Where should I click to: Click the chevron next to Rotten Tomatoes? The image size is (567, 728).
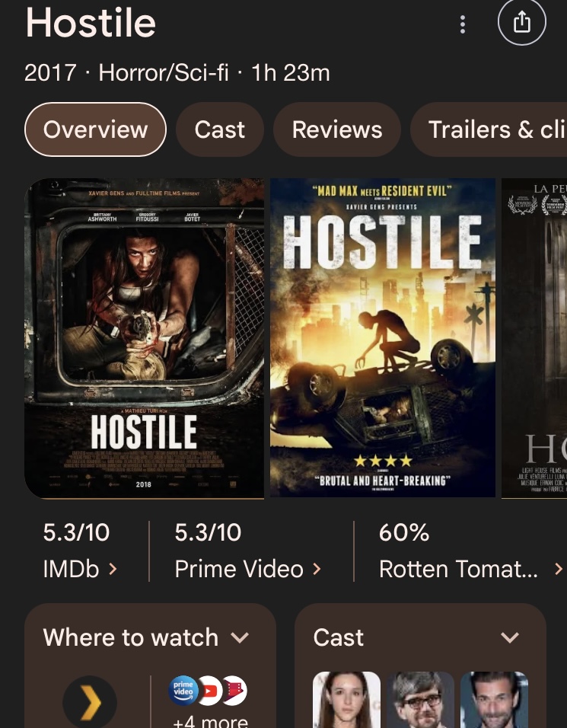(559, 569)
